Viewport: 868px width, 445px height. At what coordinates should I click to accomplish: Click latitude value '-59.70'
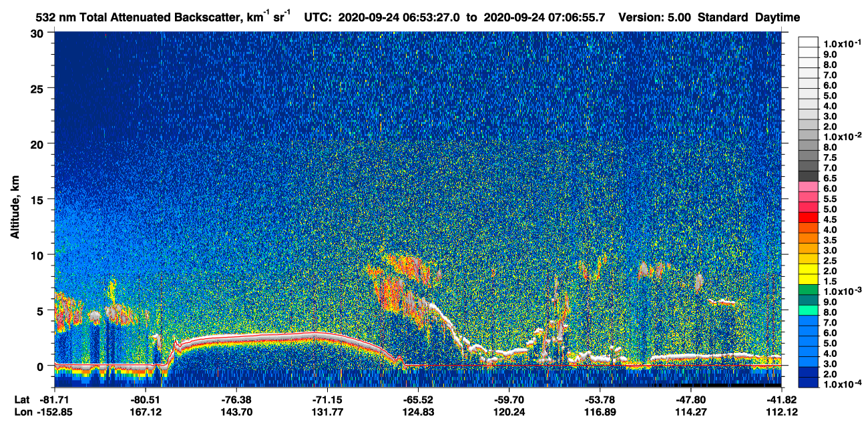[x=509, y=399]
